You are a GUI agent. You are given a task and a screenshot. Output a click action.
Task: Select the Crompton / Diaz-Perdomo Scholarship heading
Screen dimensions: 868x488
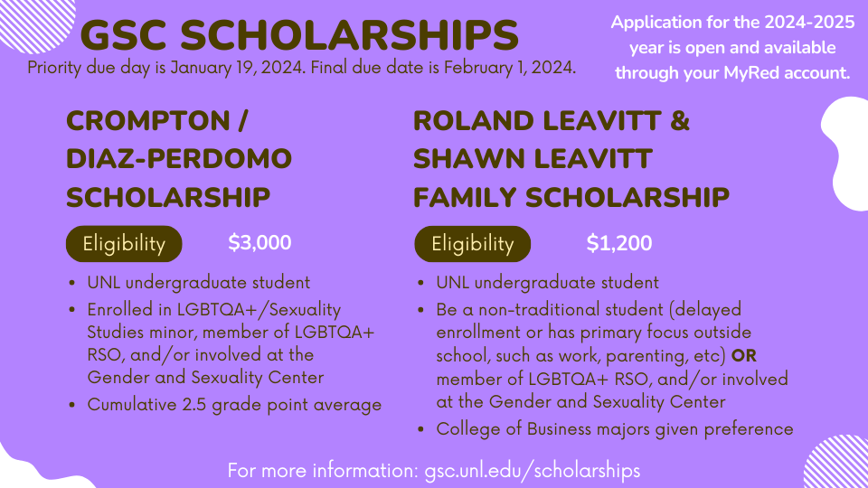coord(179,158)
